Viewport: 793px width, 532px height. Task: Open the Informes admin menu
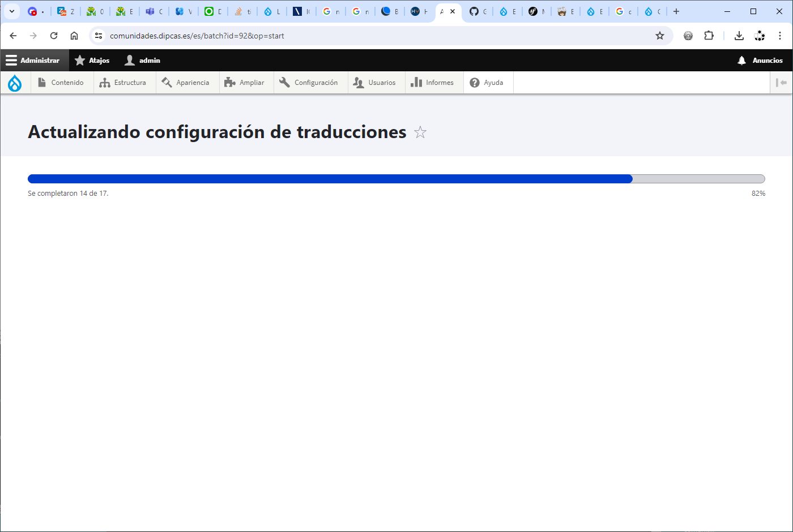pos(433,83)
